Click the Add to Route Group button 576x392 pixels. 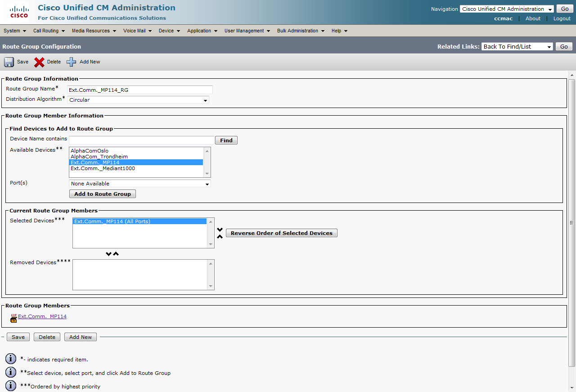coord(103,194)
